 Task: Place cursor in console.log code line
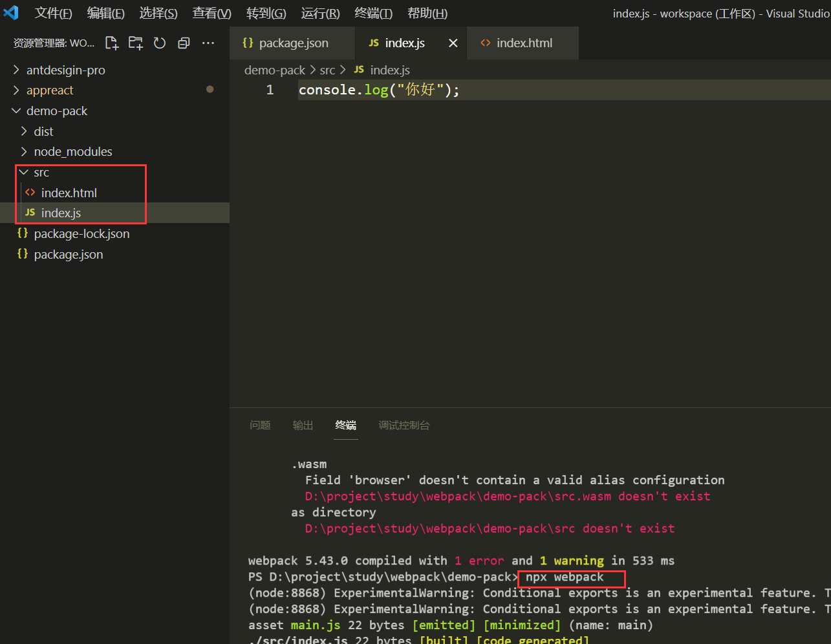[379, 90]
